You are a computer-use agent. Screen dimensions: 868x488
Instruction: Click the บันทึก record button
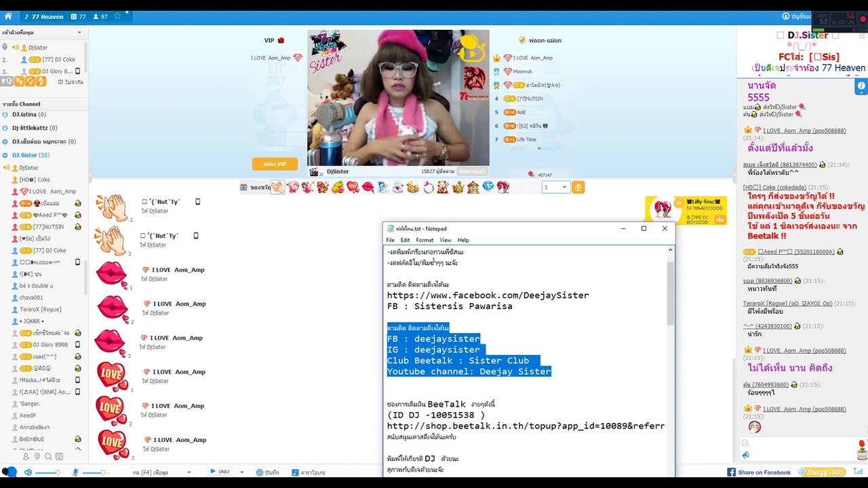(x=268, y=472)
